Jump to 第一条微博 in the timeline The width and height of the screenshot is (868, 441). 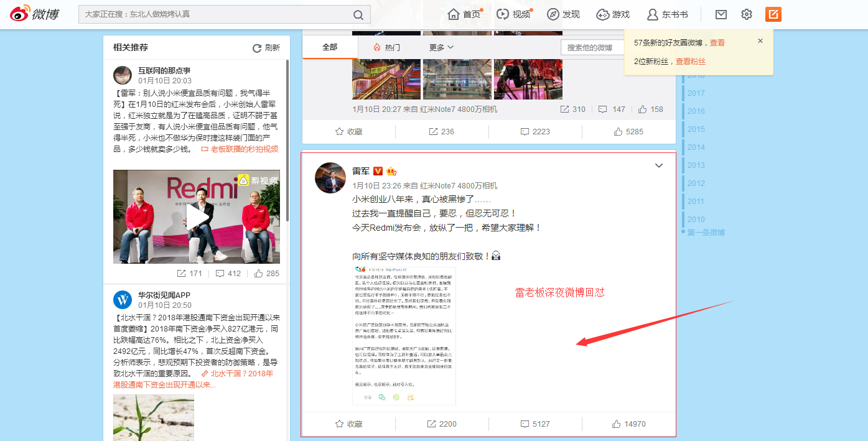point(706,233)
